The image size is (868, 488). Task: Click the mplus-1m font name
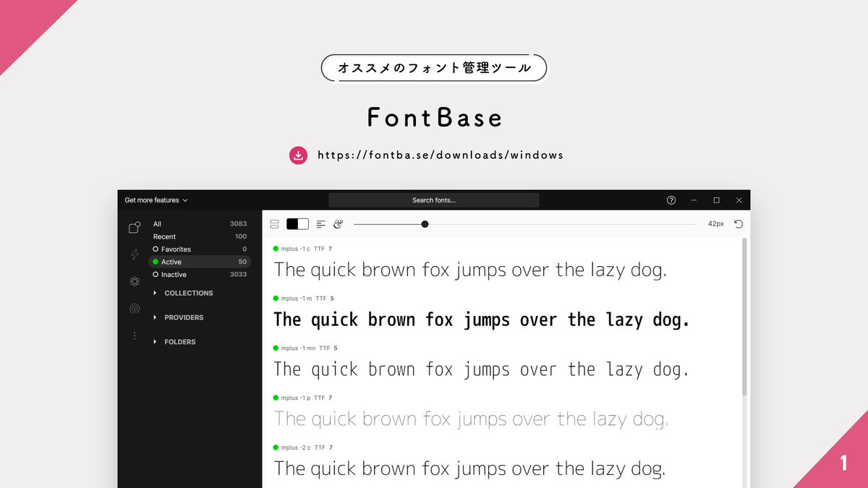tap(297, 298)
